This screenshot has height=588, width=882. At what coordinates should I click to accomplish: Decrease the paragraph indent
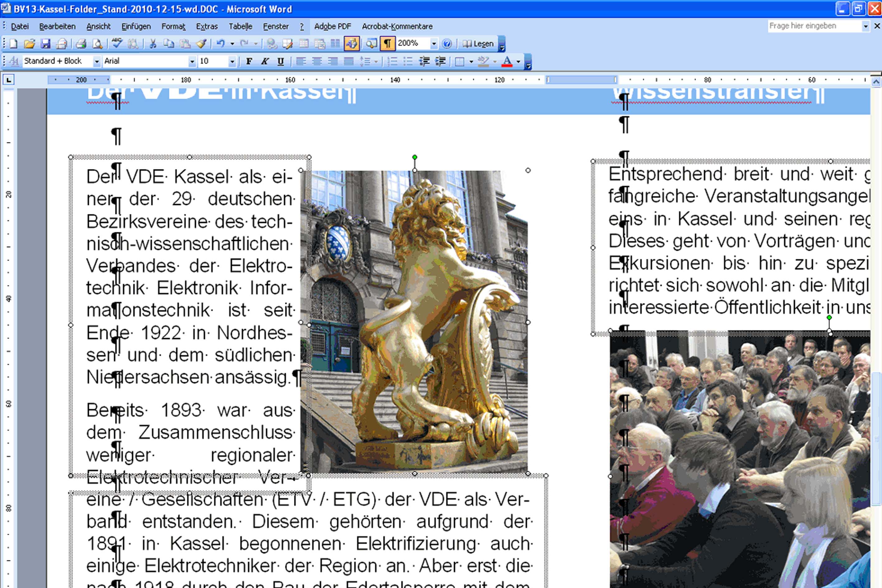point(424,61)
